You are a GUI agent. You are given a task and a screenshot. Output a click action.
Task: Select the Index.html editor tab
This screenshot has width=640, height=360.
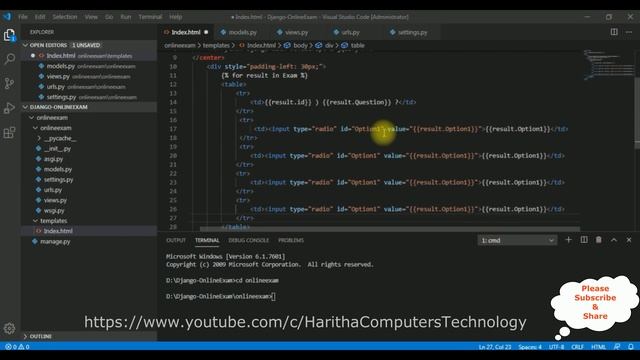click(x=186, y=32)
